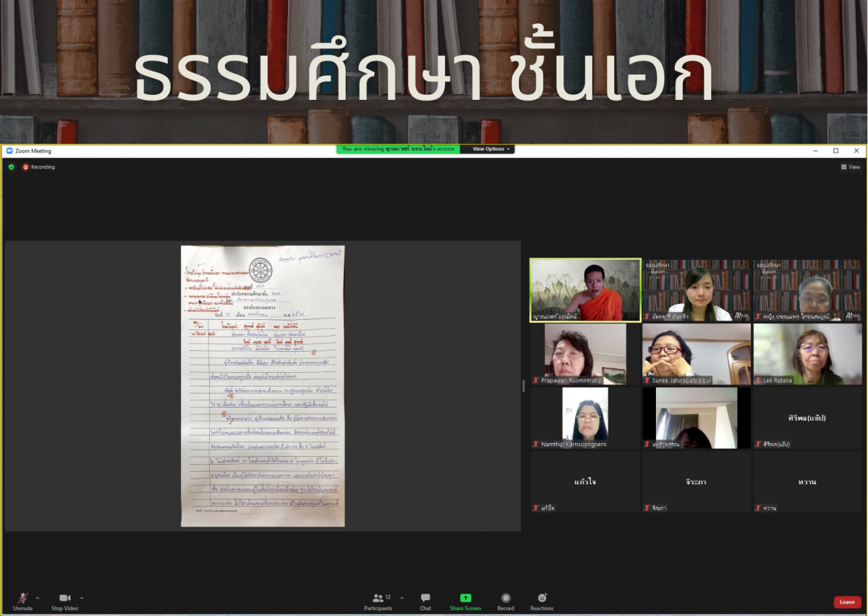Select the monk's highlighted video tile
This screenshot has height=616, width=868.
pos(585,290)
